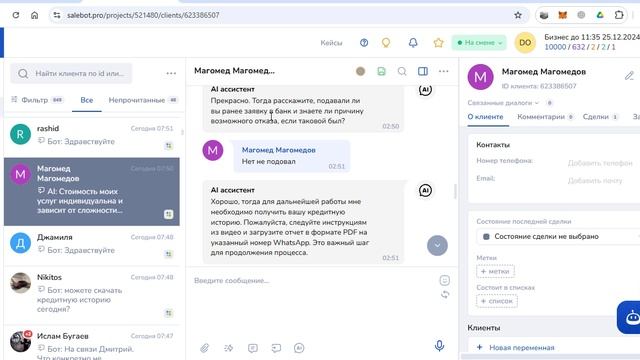Click the browser address bar URL
This screenshot has height=360, width=640.
[143, 15]
